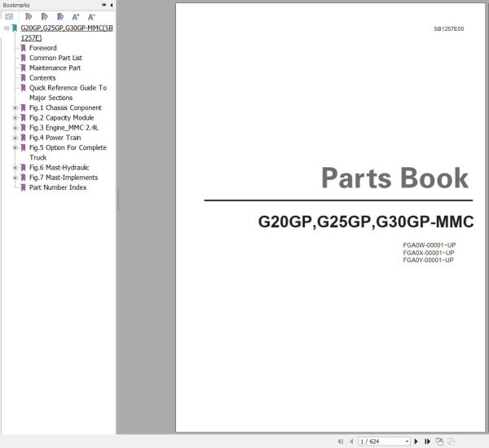Select the Fig.7 Mast-Implements bookmark
This screenshot has height=448, width=489.
64,178
